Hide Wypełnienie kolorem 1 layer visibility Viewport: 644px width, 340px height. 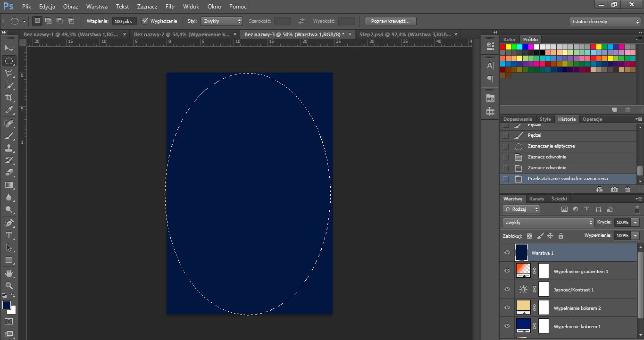tap(507, 326)
